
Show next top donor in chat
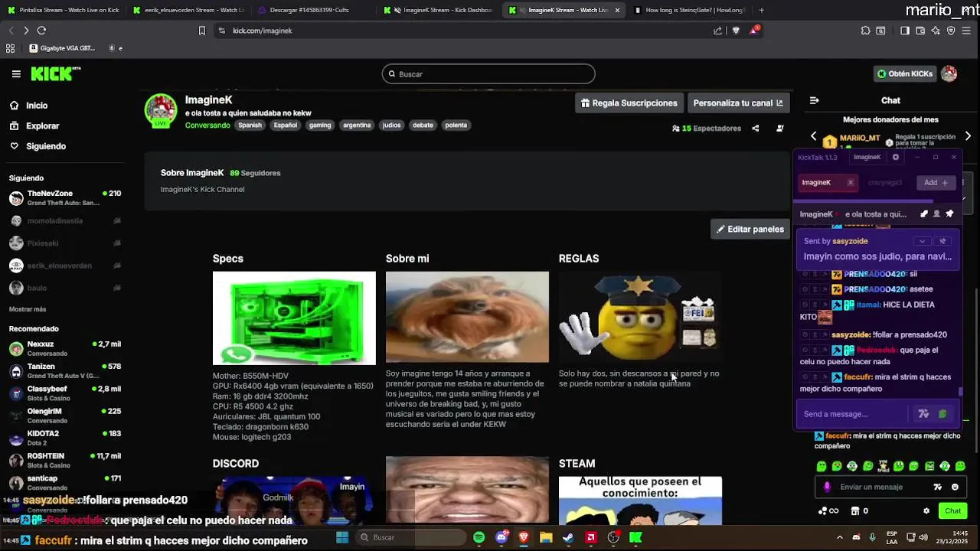[968, 136]
